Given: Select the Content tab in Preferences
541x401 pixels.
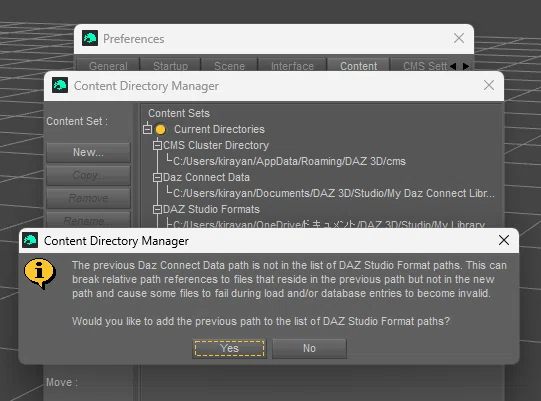Looking at the screenshot, I should click(x=358, y=65).
